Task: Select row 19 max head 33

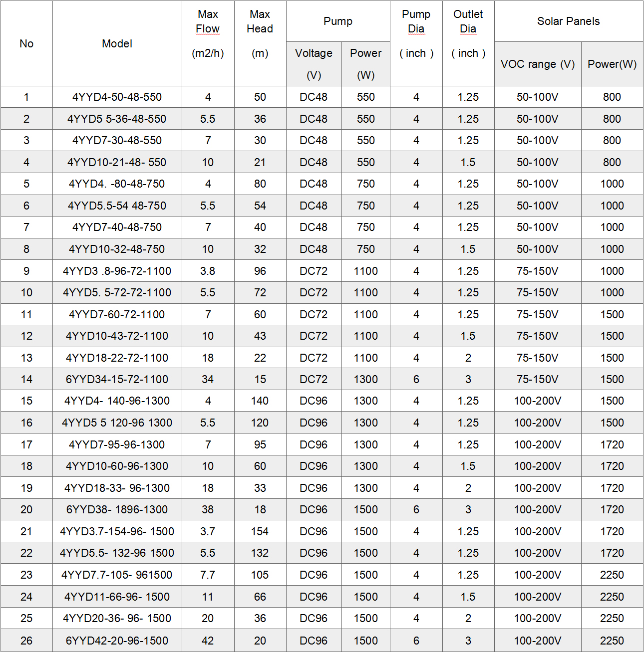Action: 260,488
